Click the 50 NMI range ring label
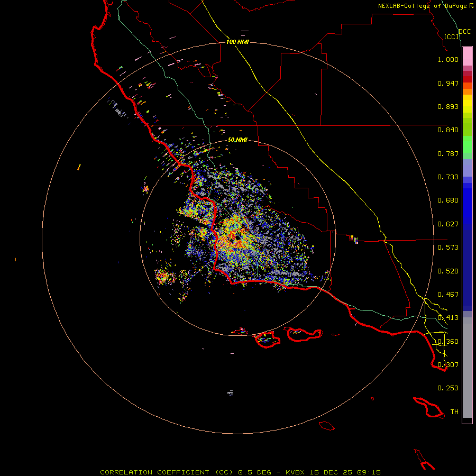The height and width of the screenshot is (476, 476). click(237, 140)
